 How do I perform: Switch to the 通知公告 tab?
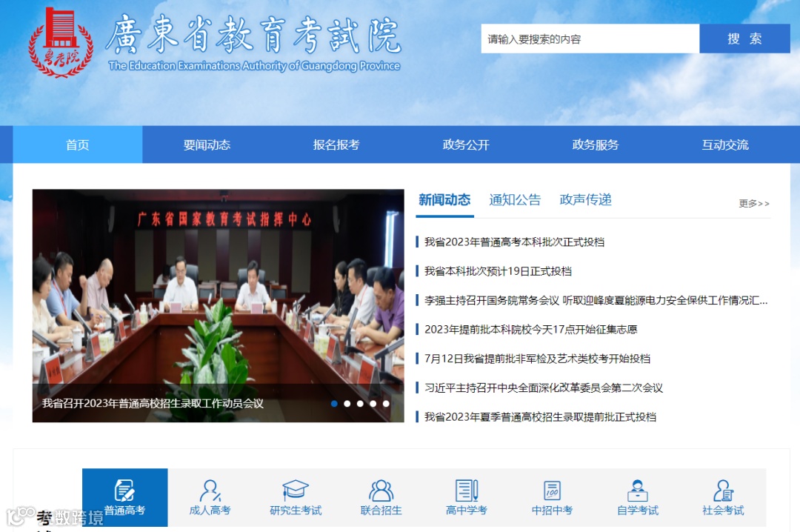pyautogui.click(x=515, y=199)
